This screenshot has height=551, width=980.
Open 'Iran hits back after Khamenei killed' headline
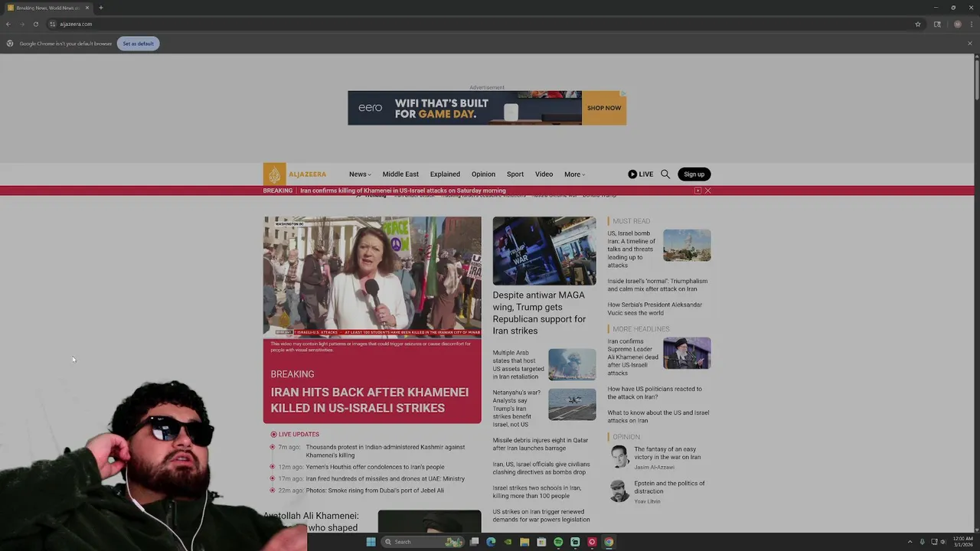tap(370, 400)
